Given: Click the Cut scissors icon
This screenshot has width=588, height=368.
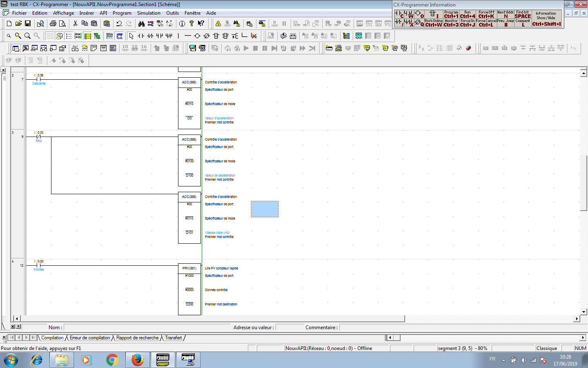Looking at the screenshot, I should (x=75, y=24).
